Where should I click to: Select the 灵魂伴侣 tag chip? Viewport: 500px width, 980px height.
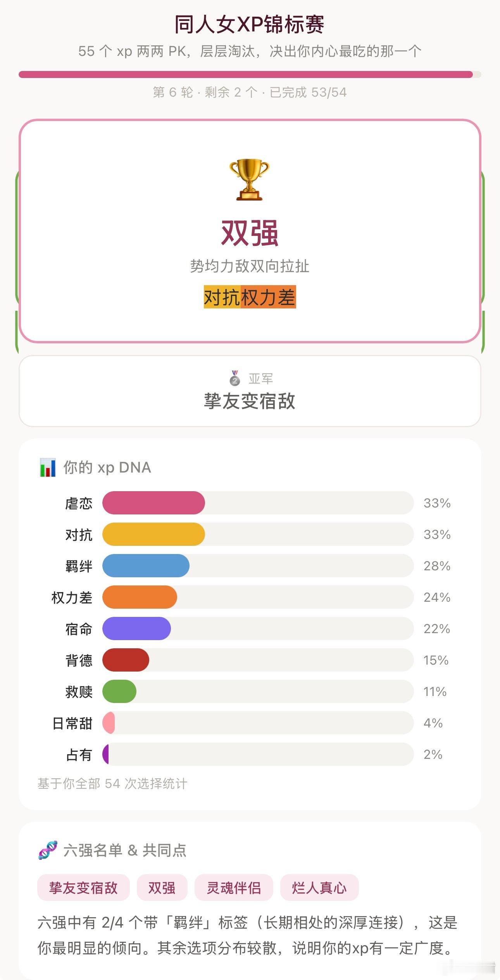tap(234, 887)
